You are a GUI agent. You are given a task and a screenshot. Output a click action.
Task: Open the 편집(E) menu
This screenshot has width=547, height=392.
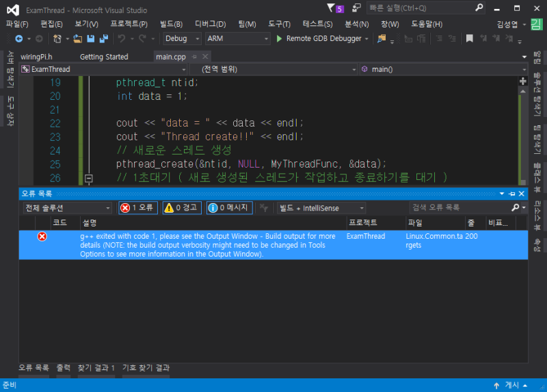[51, 24]
